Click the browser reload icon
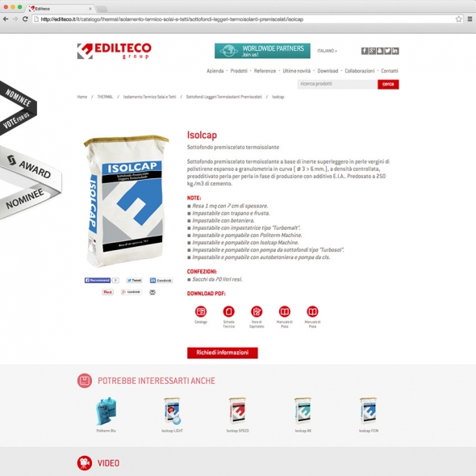This screenshot has width=476, height=476. [x=26, y=19]
